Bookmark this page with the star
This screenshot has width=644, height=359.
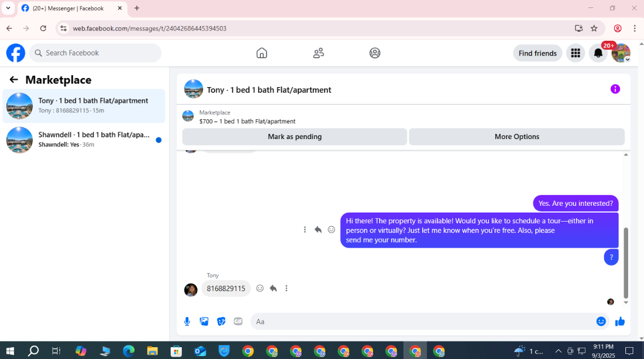[594, 28]
